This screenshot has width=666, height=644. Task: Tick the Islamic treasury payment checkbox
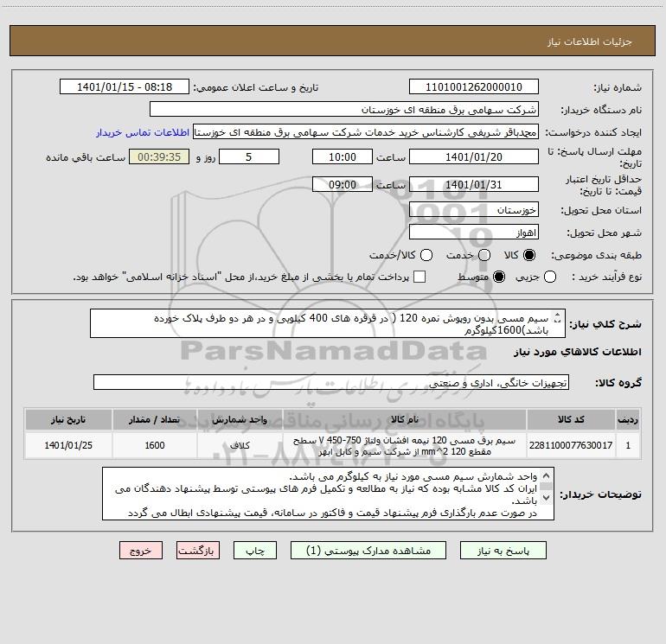click(419, 277)
